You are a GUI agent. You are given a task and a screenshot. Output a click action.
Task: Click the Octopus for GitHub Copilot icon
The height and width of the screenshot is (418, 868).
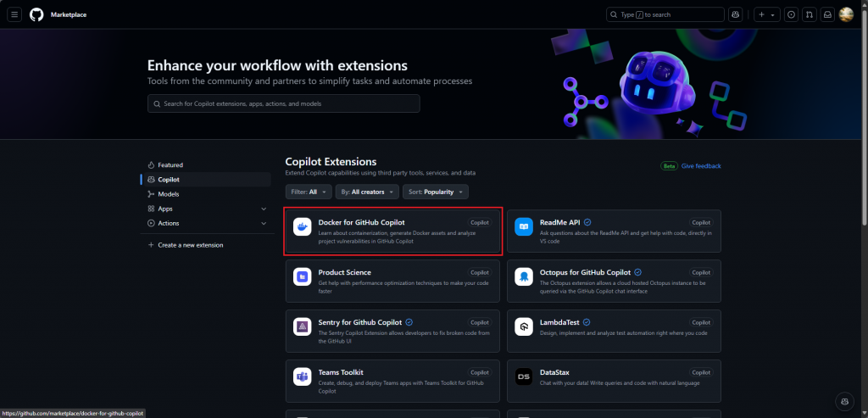point(524,276)
